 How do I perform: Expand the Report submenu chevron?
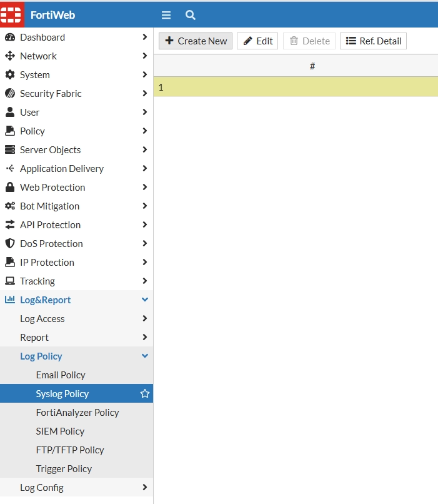click(x=145, y=337)
